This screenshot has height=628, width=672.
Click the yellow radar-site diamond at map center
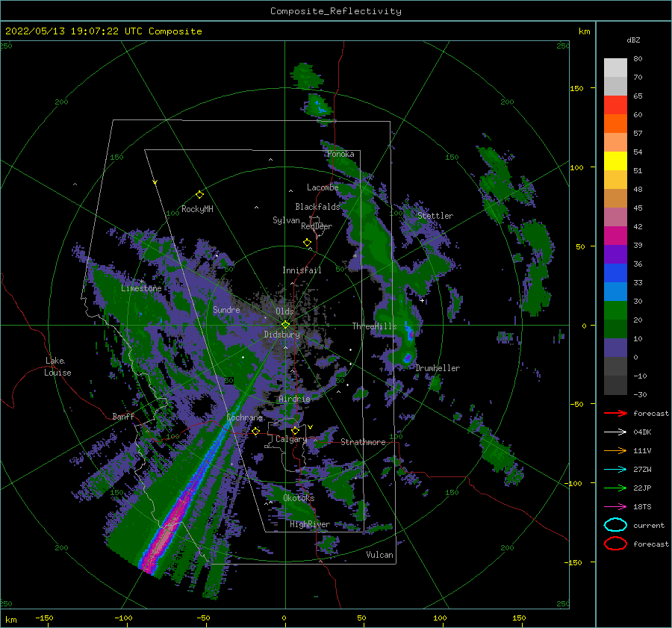tap(285, 325)
